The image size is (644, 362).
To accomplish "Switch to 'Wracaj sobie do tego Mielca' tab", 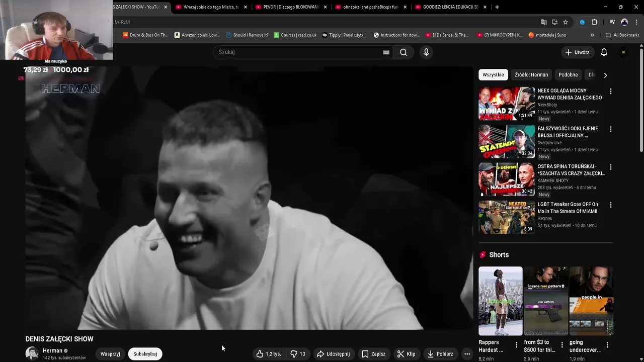I will click(211, 7).
